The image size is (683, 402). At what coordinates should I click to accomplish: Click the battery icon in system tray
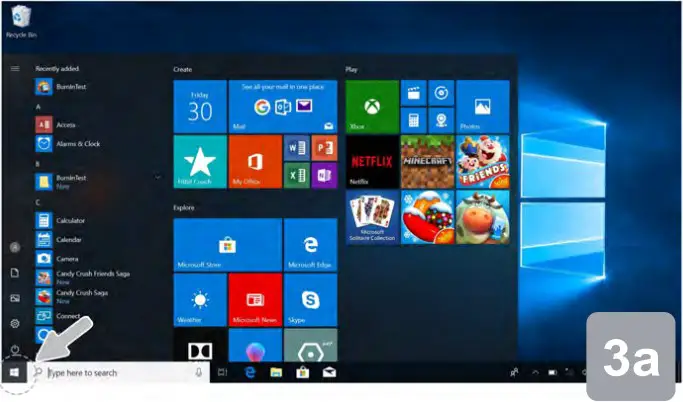[x=552, y=372]
